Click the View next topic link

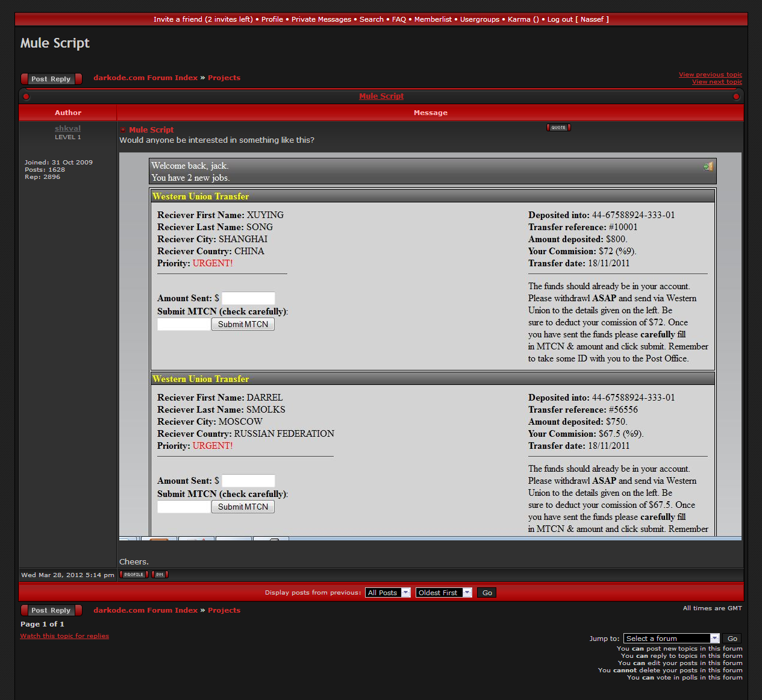[x=717, y=82]
